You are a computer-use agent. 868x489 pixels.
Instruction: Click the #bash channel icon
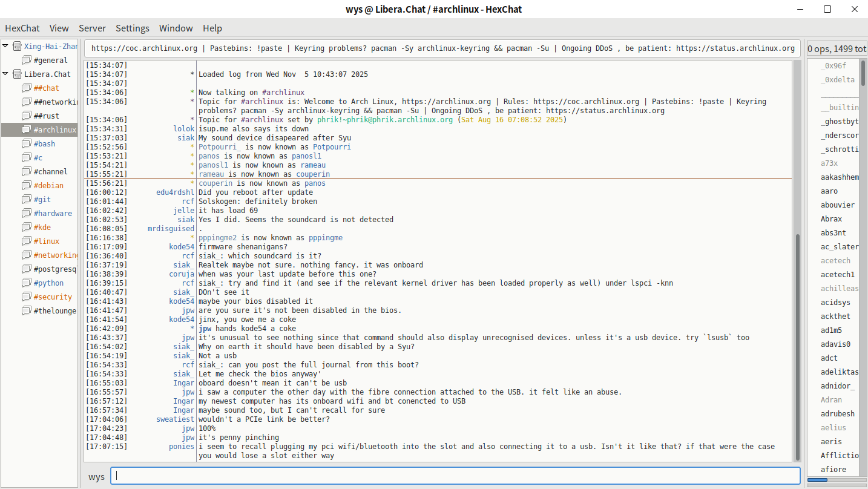point(26,143)
